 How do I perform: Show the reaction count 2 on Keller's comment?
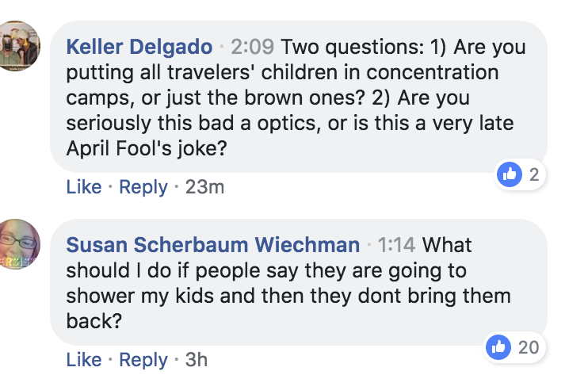pyautogui.click(x=533, y=175)
